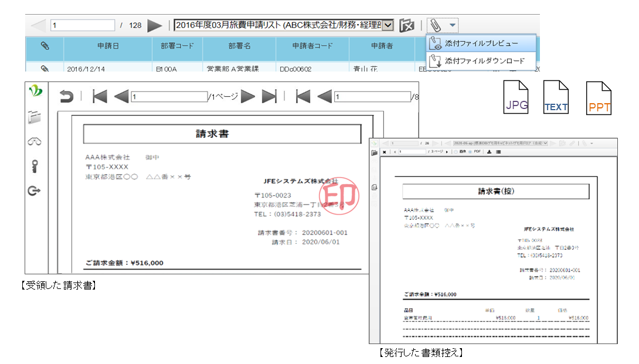Viewport: 639px width, 364px height.
Task: Click the 請求書(控) title heading
Action: pos(496,191)
